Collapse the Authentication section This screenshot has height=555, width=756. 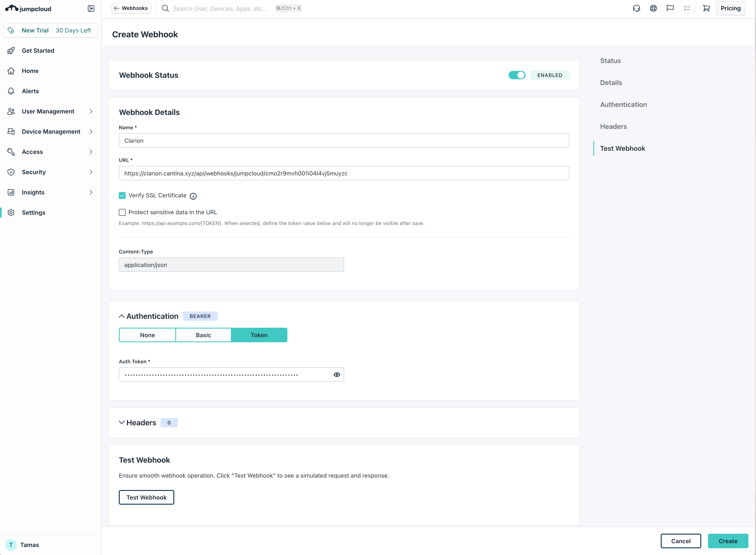(122, 316)
